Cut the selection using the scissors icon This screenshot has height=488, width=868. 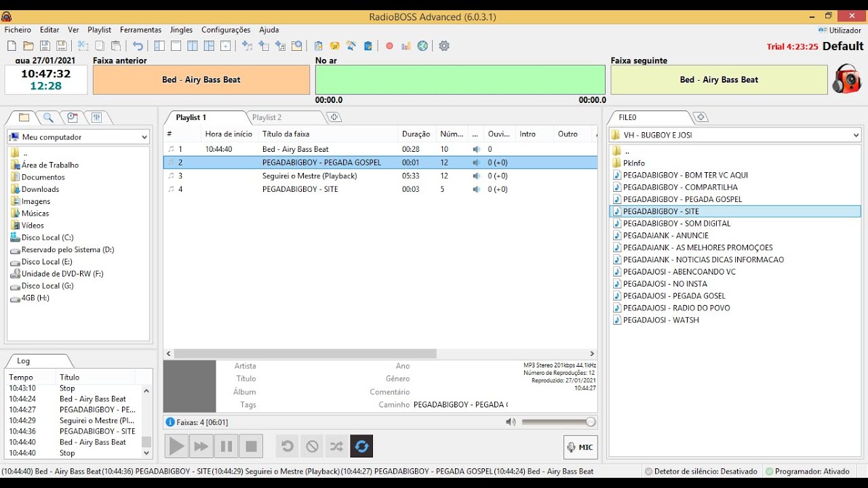pyautogui.click(x=83, y=46)
